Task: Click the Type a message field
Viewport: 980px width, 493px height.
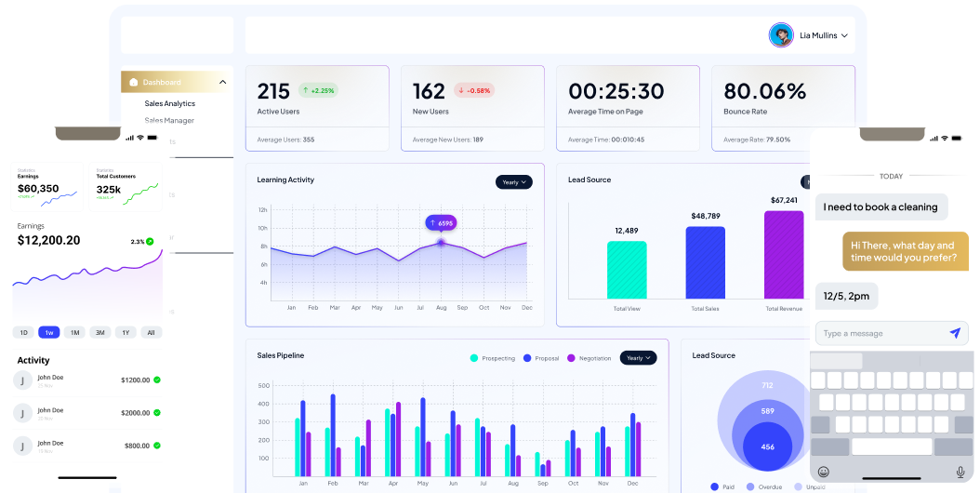Action: 879,333
